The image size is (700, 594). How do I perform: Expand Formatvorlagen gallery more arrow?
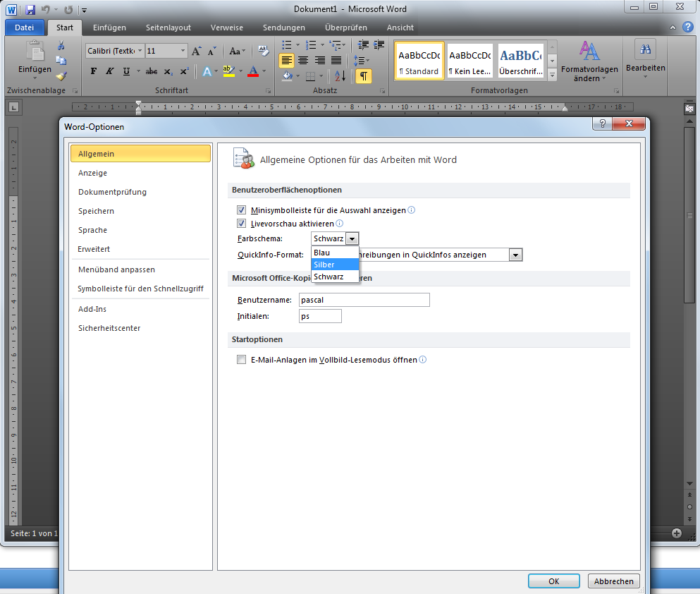pyautogui.click(x=552, y=75)
